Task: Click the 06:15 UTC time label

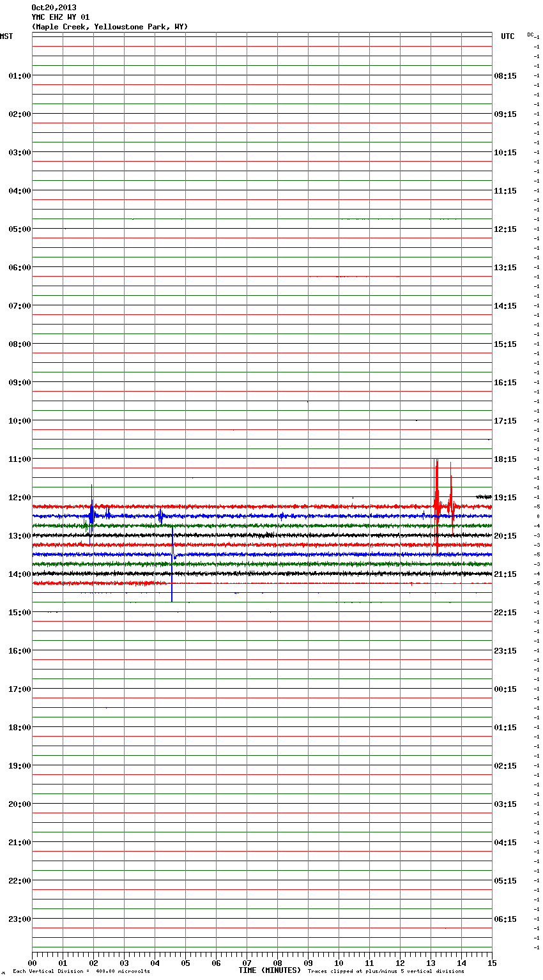Action: 505,919
